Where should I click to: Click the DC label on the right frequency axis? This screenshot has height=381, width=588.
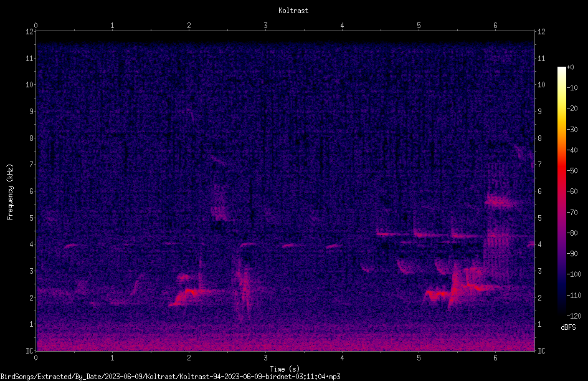click(541, 351)
